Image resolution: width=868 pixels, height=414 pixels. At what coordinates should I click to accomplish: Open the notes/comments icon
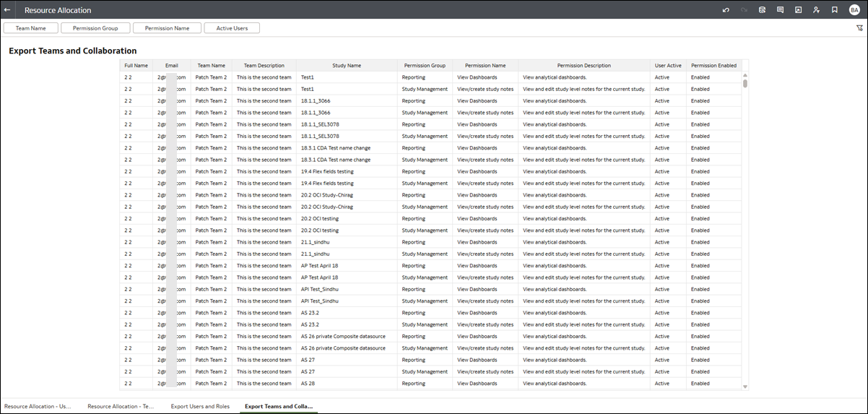780,10
